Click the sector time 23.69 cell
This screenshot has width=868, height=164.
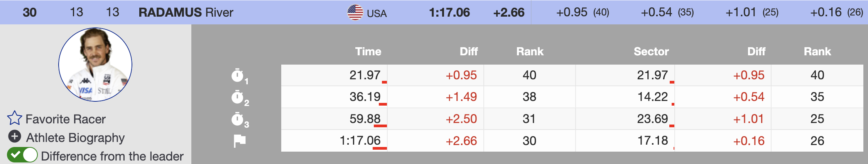625,119
